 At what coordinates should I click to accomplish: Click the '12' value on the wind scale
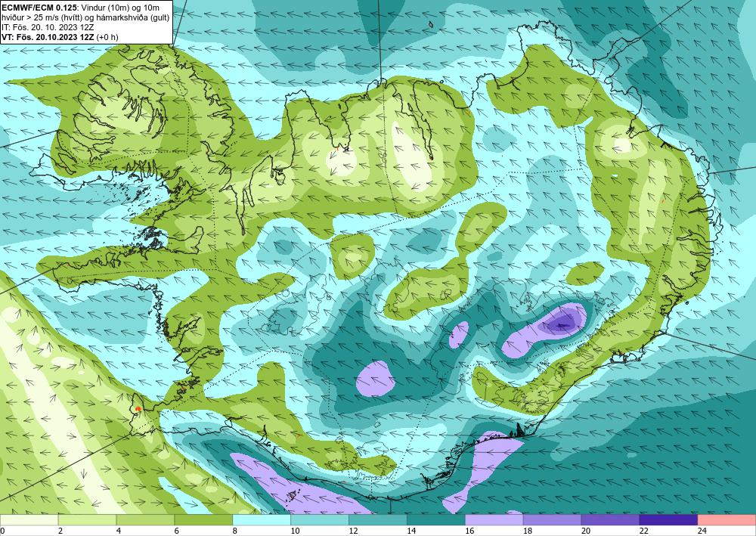(353, 531)
